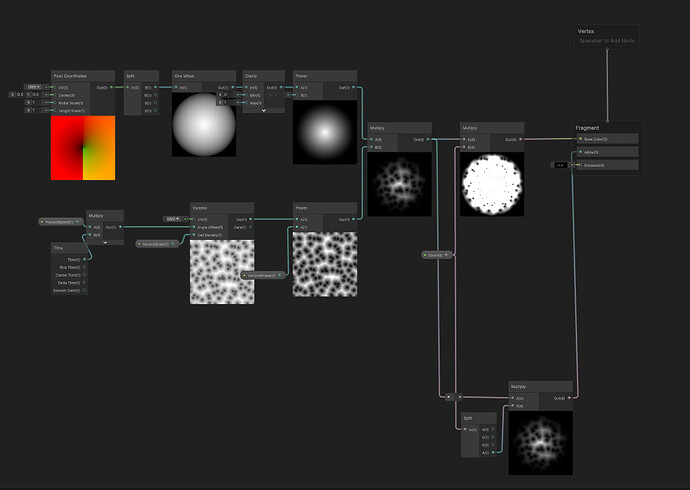Click the Voronoi node noise preview

222,272
